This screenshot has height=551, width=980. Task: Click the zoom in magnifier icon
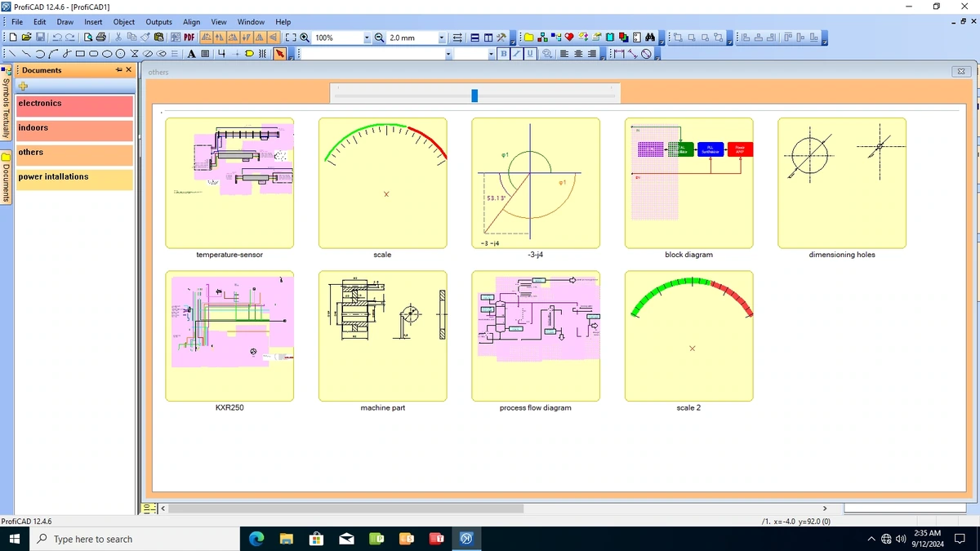[305, 38]
